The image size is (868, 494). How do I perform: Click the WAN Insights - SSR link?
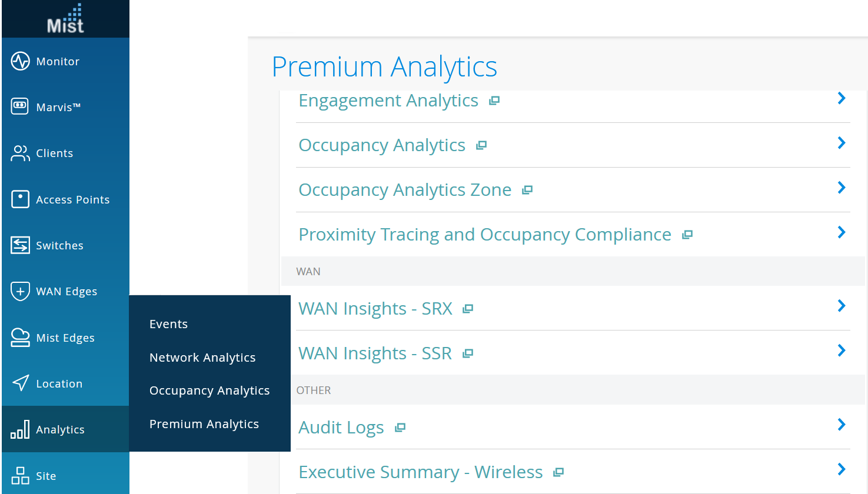click(x=375, y=353)
